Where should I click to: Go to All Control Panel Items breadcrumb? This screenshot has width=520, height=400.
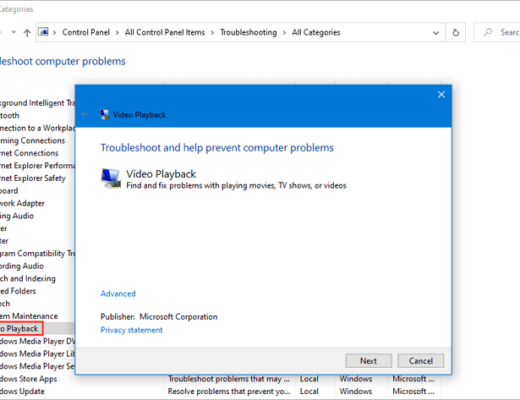165,32
